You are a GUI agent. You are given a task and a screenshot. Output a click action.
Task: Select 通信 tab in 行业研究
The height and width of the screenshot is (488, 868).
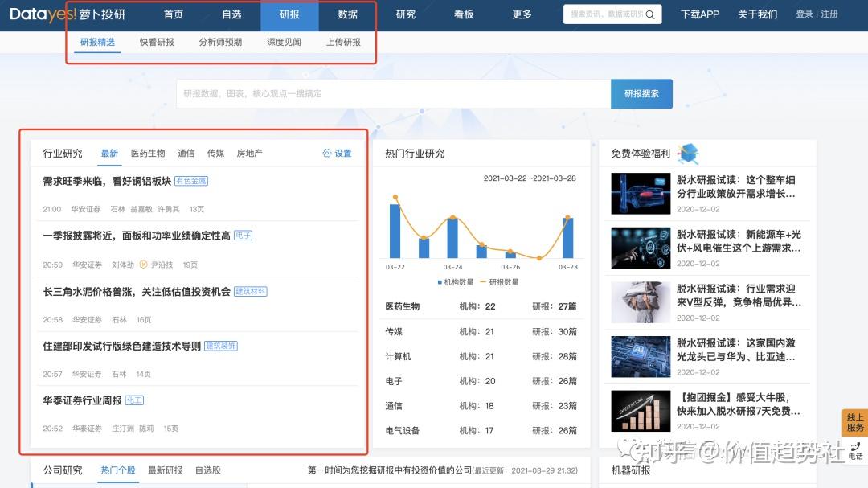[186, 154]
